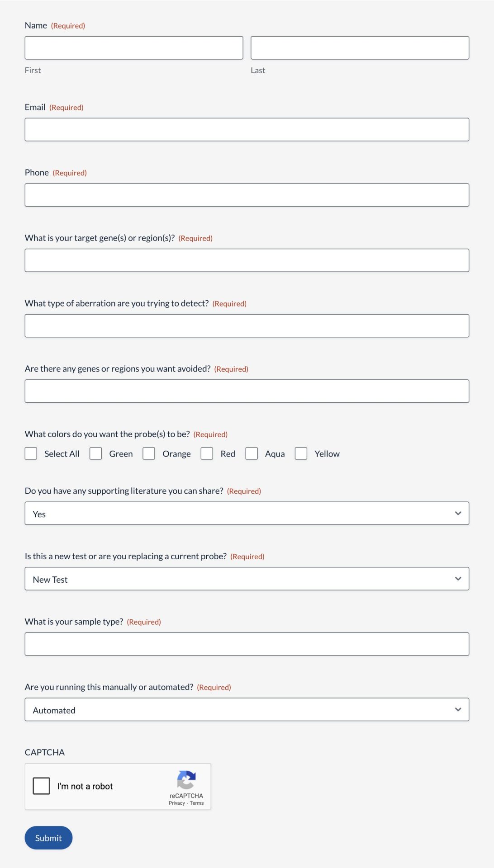This screenshot has width=494, height=868.
Task: Check the I'm not a robot box
Action: coord(41,786)
